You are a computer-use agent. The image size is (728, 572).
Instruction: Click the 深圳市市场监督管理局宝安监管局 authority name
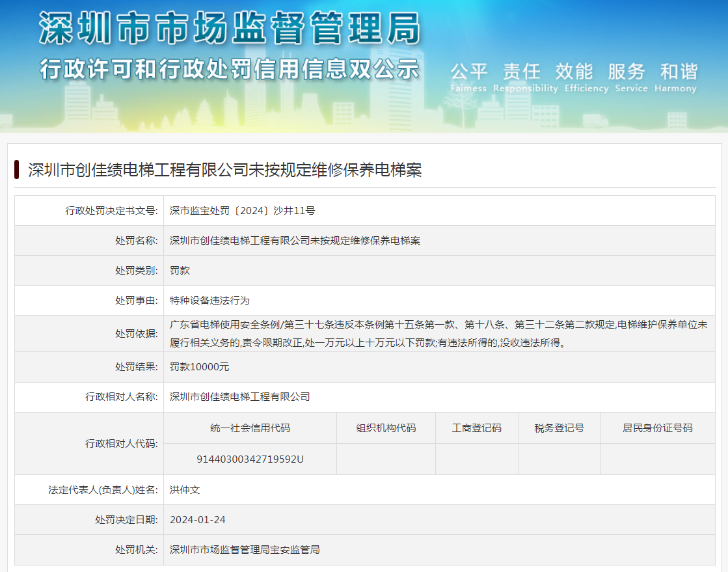click(x=245, y=550)
